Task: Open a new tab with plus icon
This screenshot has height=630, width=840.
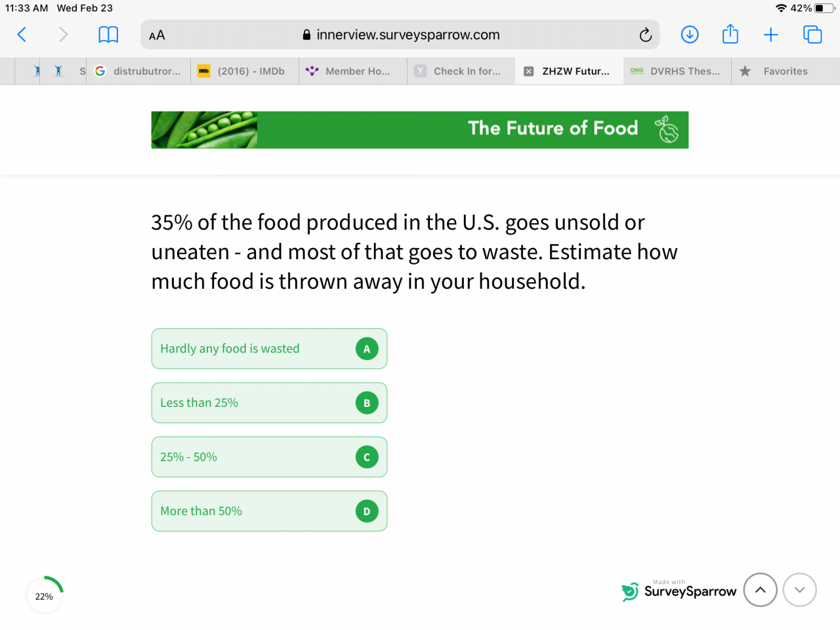Action: pos(771,35)
